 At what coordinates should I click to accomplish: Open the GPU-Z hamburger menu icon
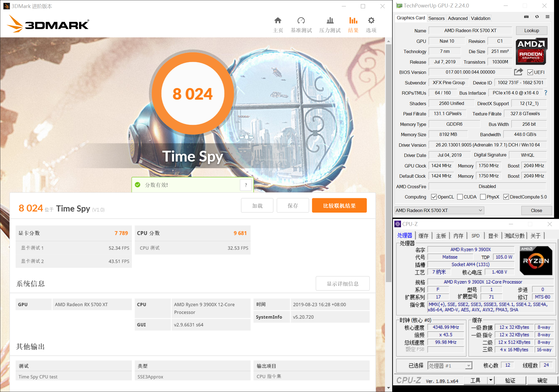547,17
